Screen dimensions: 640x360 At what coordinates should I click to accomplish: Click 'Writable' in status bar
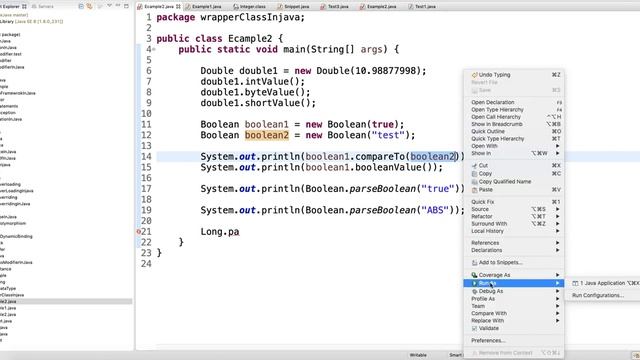[x=418, y=355]
